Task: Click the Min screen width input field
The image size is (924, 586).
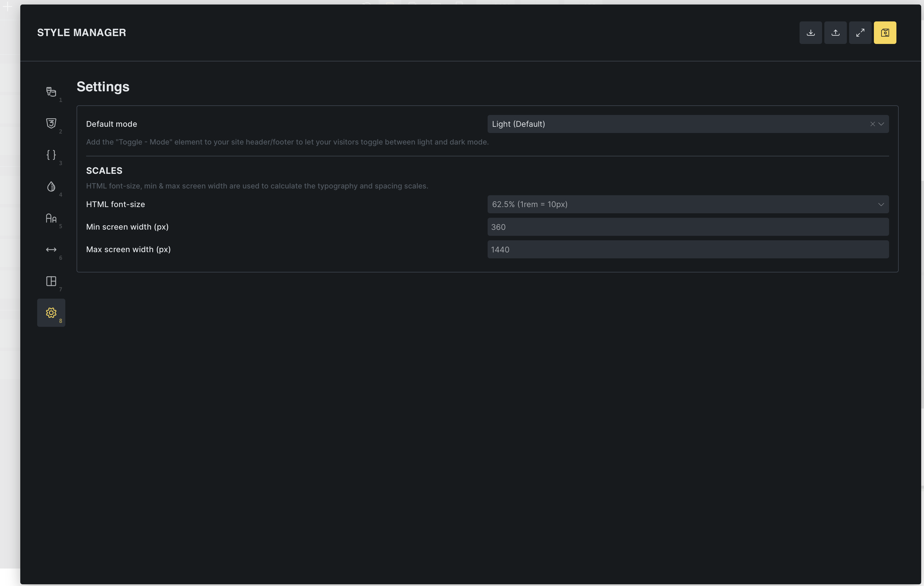Action: coord(688,227)
